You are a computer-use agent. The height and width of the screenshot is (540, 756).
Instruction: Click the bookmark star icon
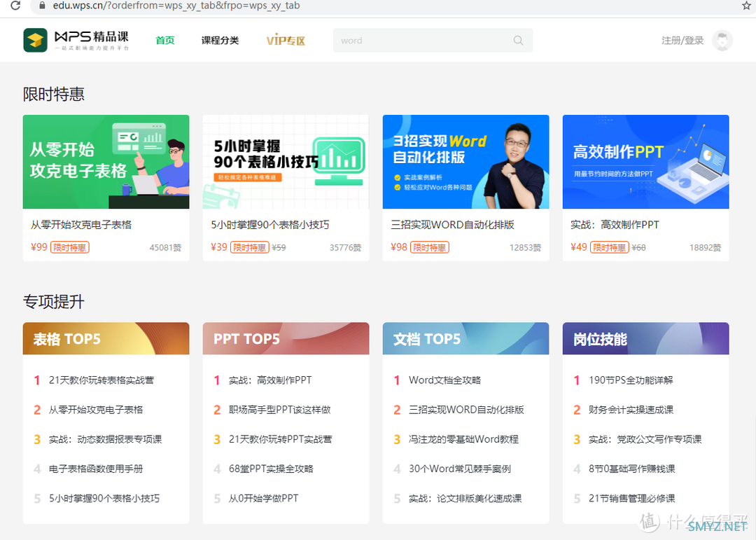coord(746,6)
